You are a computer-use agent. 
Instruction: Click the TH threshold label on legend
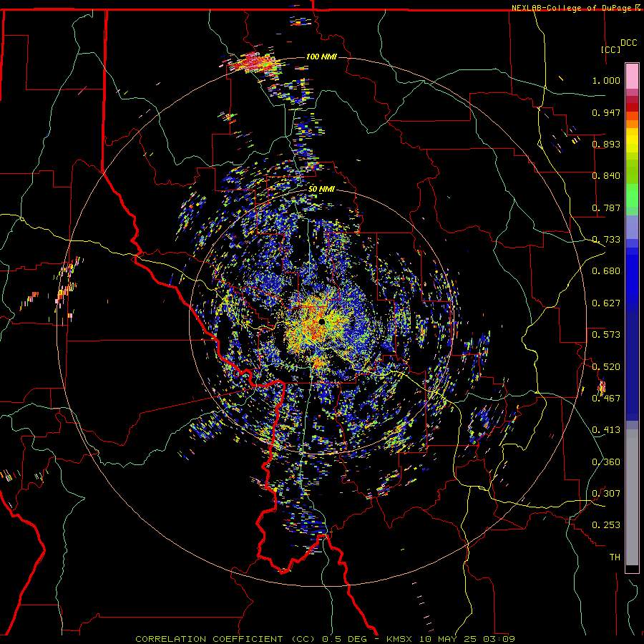coord(615,557)
